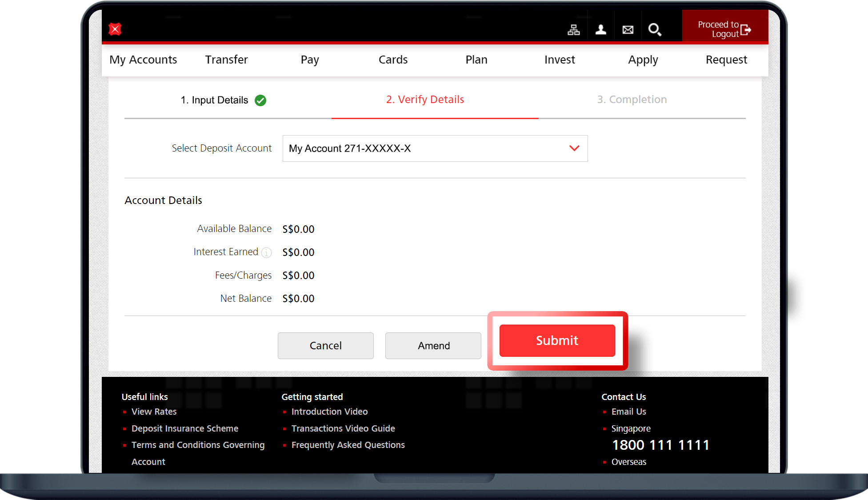Open the View Rates link

(x=154, y=412)
